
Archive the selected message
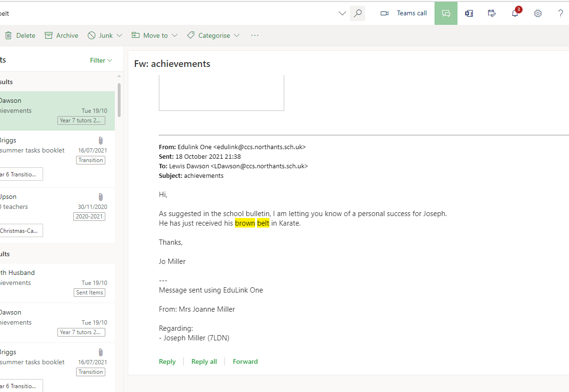(x=61, y=35)
